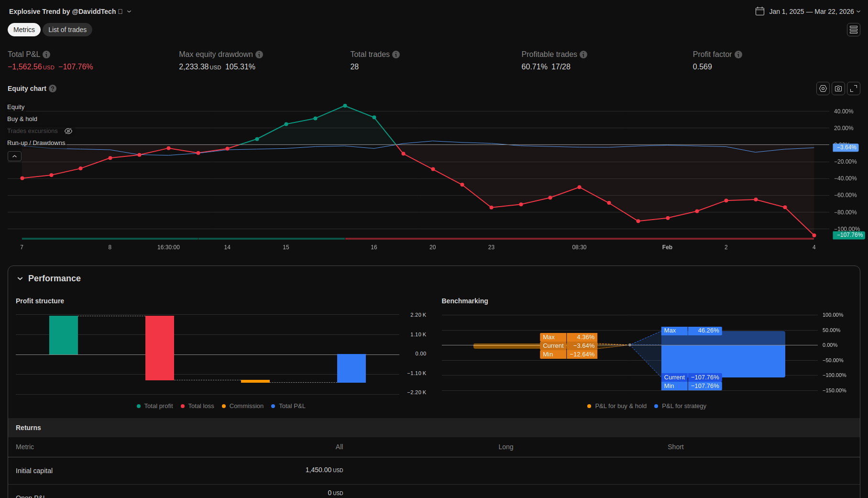Viewport: 868px width, 498px height.
Task: Toggle Run-up / Drawdowns series visibility
Action: (36, 143)
